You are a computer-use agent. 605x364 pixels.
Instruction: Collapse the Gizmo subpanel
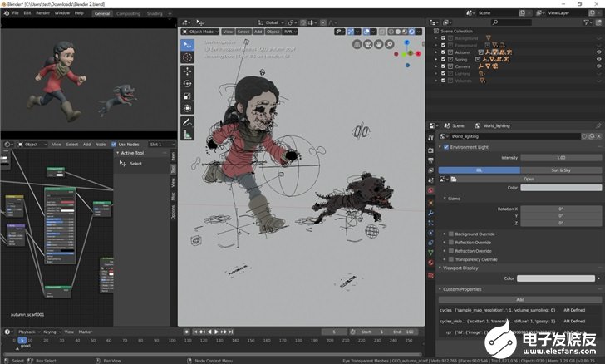pyautogui.click(x=445, y=199)
